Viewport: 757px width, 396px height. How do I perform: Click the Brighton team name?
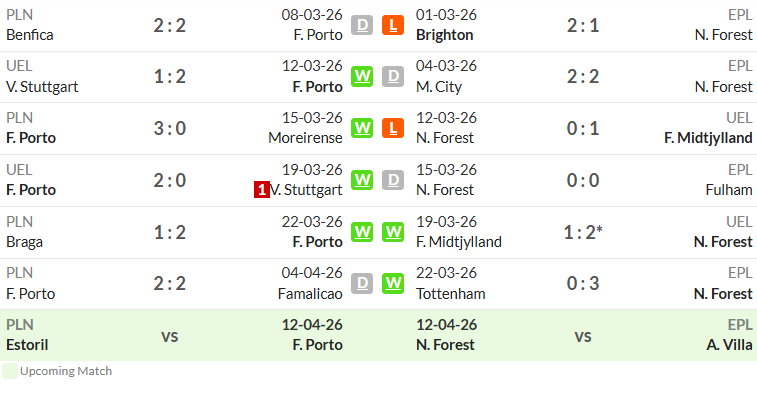[x=445, y=35]
